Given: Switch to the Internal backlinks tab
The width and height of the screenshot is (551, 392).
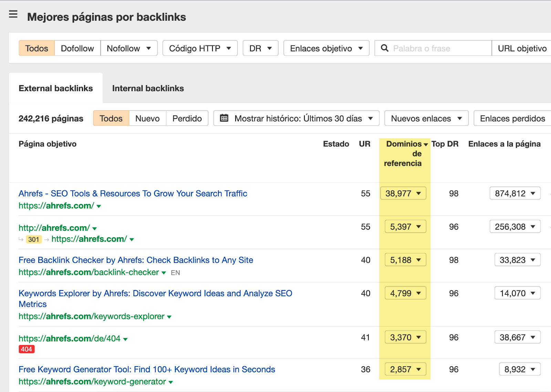Looking at the screenshot, I should [x=148, y=89].
